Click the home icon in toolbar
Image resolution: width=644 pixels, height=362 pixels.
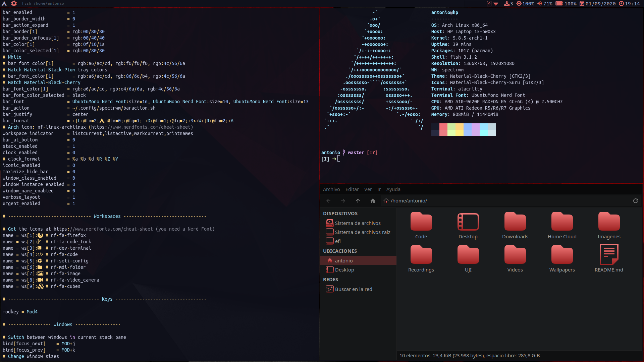click(372, 201)
